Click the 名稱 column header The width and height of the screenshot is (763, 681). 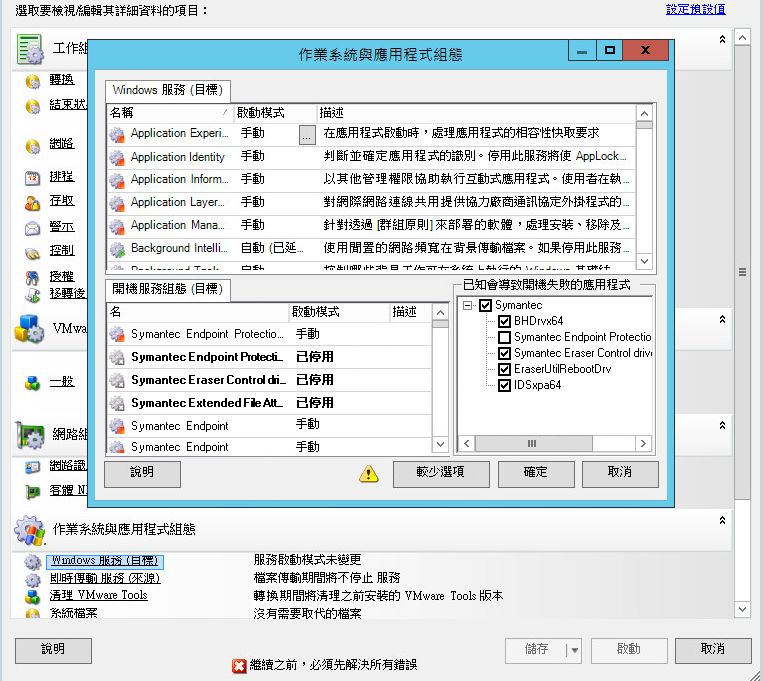coord(165,113)
